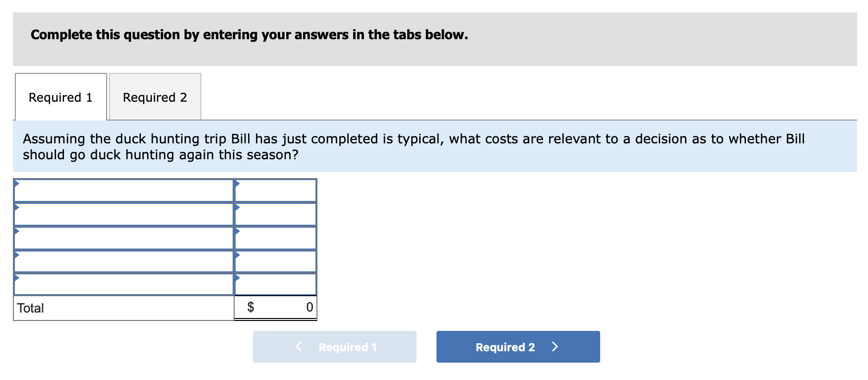Viewport: 868px width, 380px height.
Task: Click the third row amount entry cell
Action: click(x=275, y=238)
